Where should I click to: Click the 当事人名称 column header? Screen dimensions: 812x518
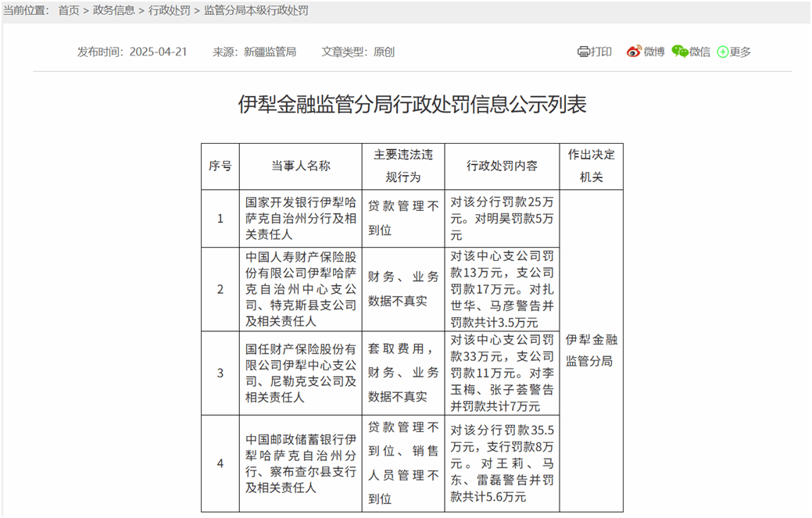click(300, 166)
